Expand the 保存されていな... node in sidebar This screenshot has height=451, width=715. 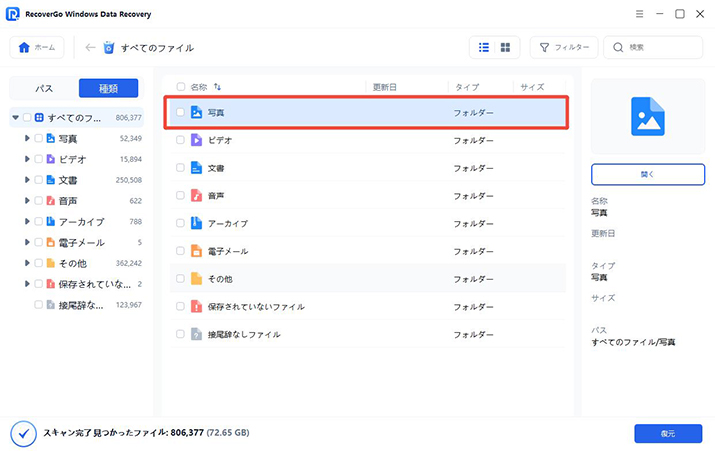click(27, 284)
